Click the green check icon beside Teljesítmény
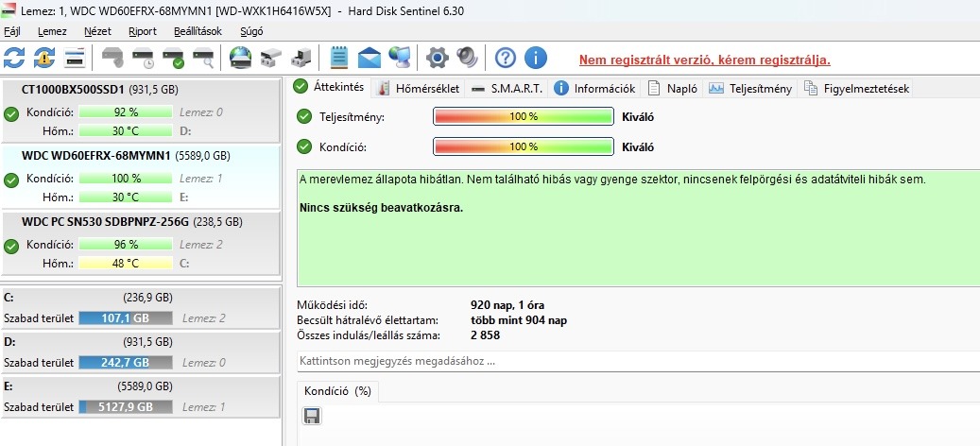 304,117
